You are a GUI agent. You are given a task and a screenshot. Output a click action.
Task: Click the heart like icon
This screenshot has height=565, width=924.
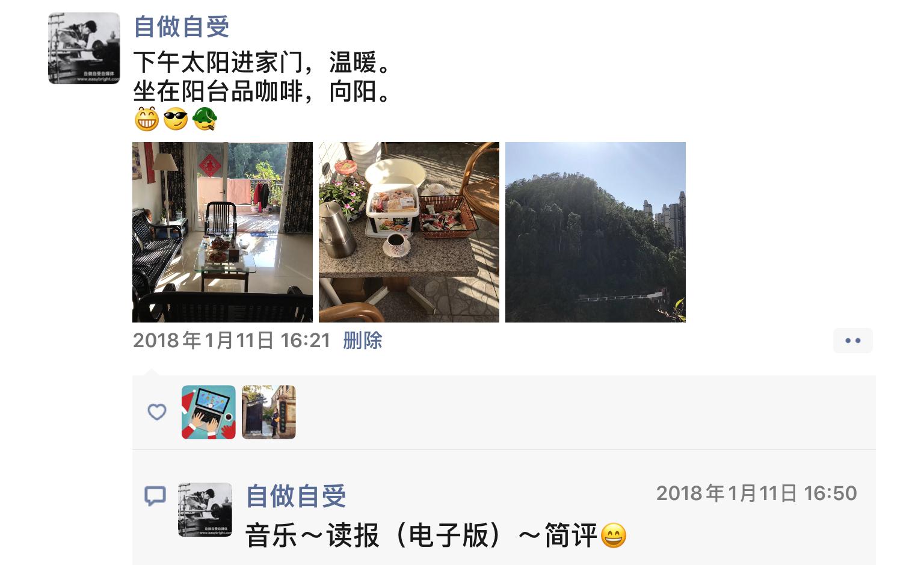click(x=157, y=412)
